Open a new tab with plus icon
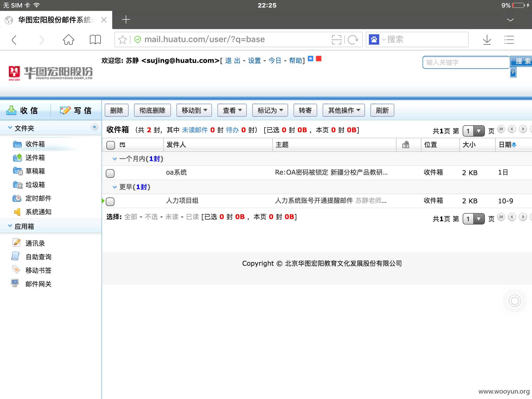This screenshot has height=399, width=532. click(x=126, y=19)
